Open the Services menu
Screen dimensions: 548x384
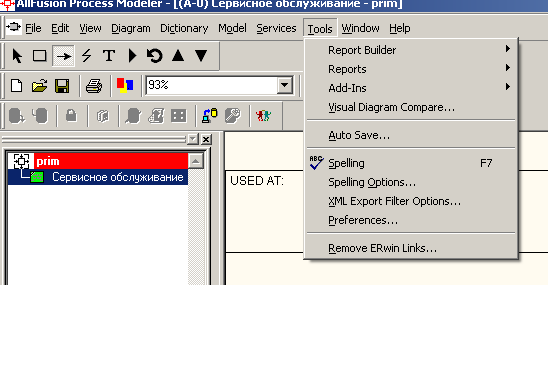tap(276, 28)
